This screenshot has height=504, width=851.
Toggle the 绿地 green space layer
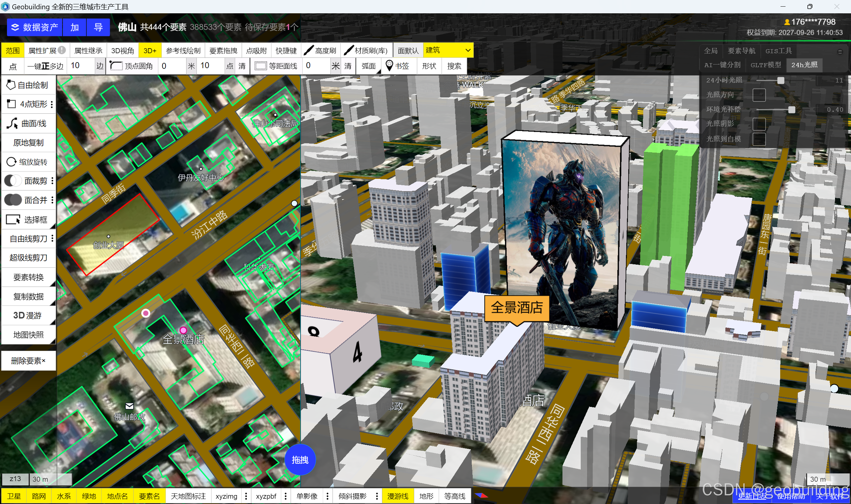point(89,496)
